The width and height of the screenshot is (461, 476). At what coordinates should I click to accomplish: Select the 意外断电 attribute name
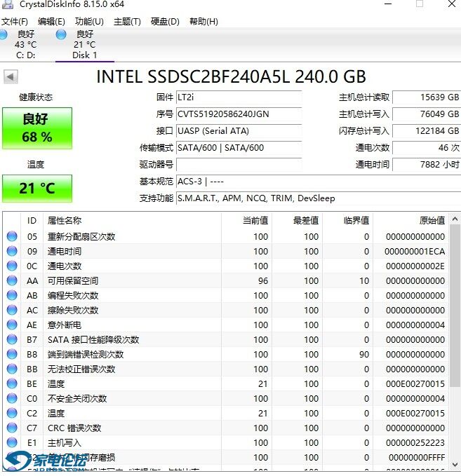[65, 325]
